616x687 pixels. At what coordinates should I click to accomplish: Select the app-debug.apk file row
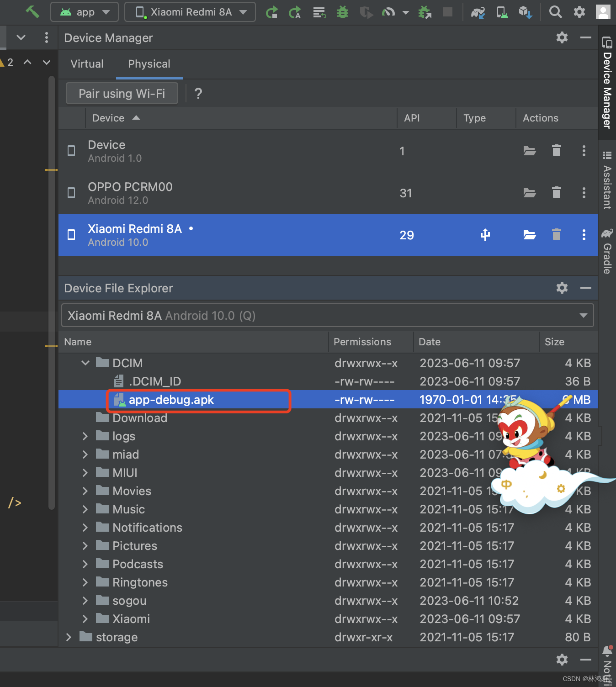(x=171, y=399)
